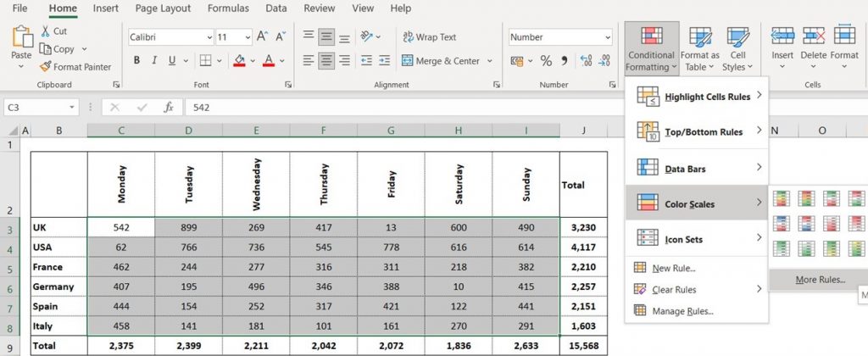Toggle Italic formatting
The height and width of the screenshot is (356, 868).
(x=155, y=61)
